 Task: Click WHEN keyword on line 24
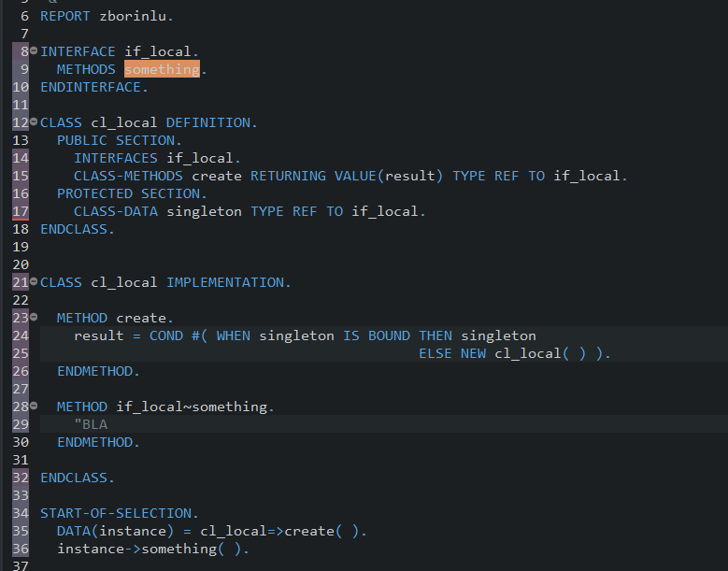click(234, 335)
